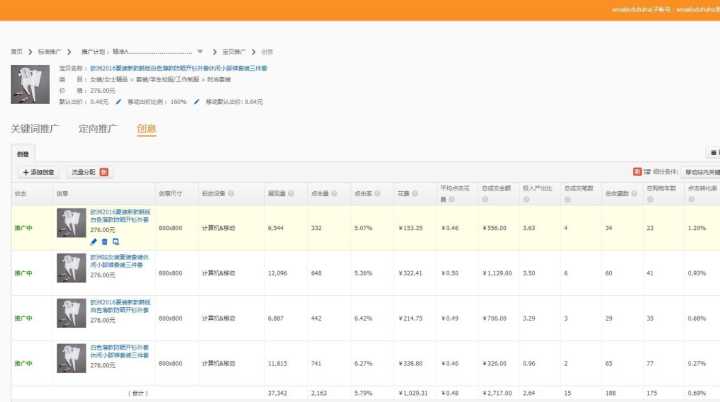
Task: Click the trash delete icon in first creative row
Action: click(x=104, y=241)
